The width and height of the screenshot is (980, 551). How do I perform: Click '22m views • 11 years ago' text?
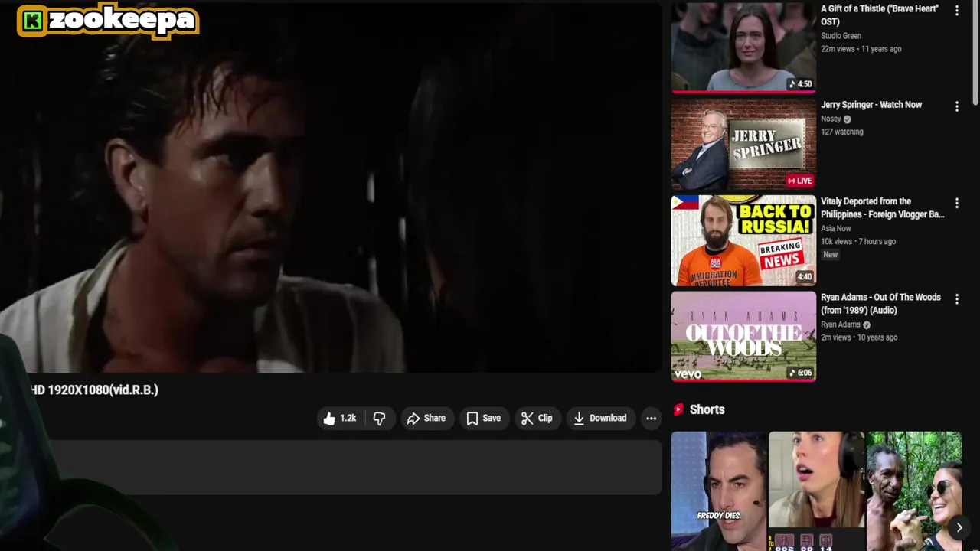[861, 49]
